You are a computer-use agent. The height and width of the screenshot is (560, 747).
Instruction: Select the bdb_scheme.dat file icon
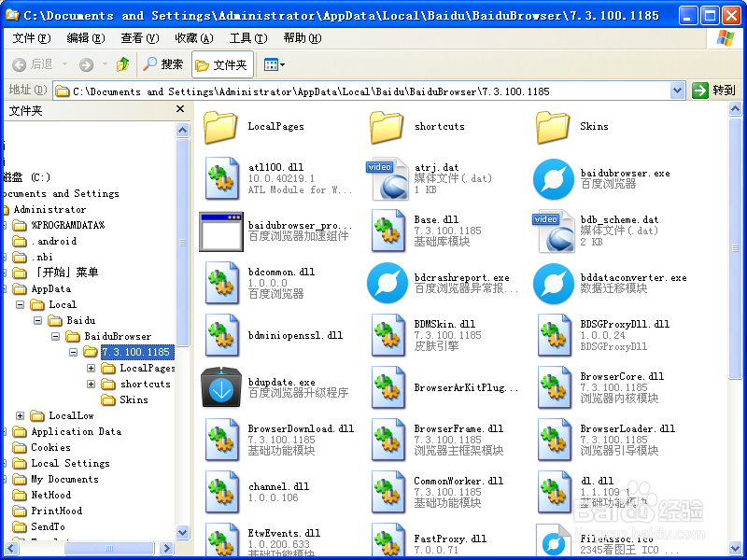tap(553, 231)
